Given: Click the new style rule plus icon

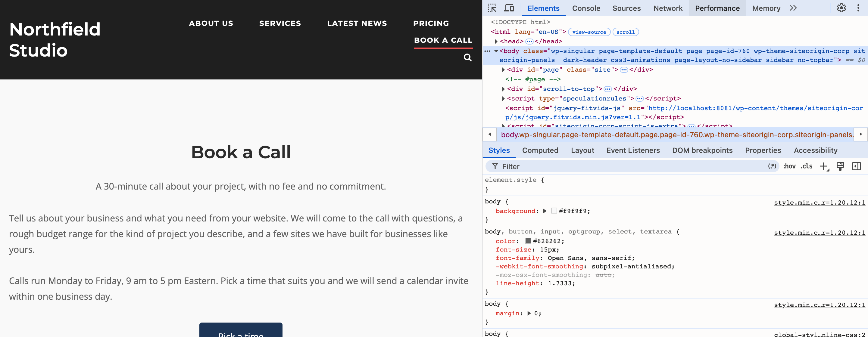Looking at the screenshot, I should click(824, 166).
